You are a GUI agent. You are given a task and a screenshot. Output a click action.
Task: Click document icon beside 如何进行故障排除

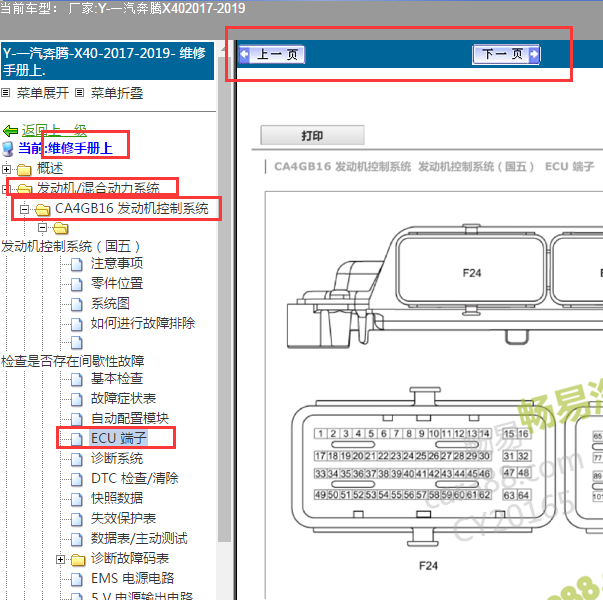click(77, 324)
